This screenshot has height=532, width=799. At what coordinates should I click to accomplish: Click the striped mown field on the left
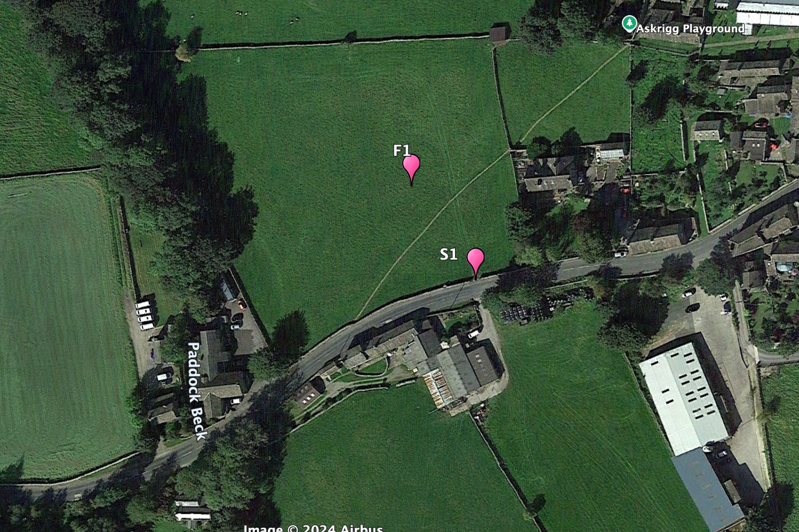pos(62,324)
